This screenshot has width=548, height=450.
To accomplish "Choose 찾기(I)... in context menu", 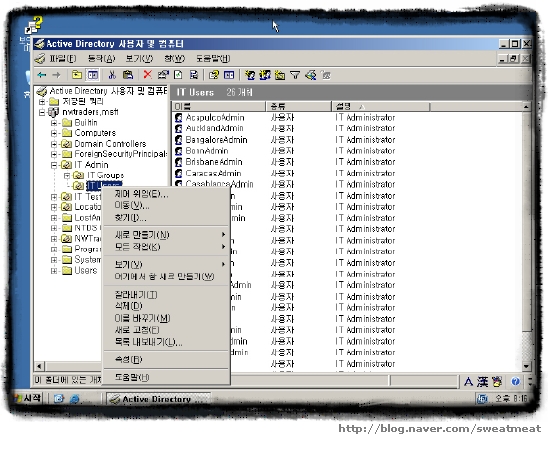I will coord(166,217).
